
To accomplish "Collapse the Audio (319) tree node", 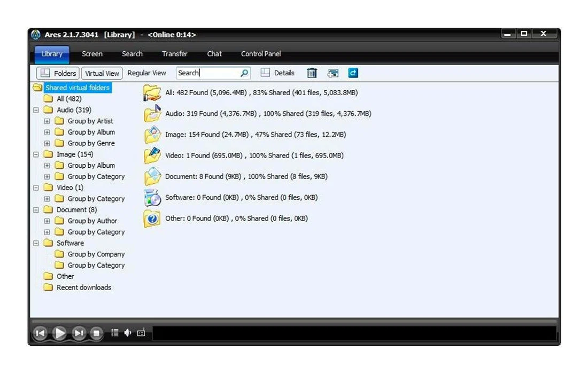I will pos(36,110).
